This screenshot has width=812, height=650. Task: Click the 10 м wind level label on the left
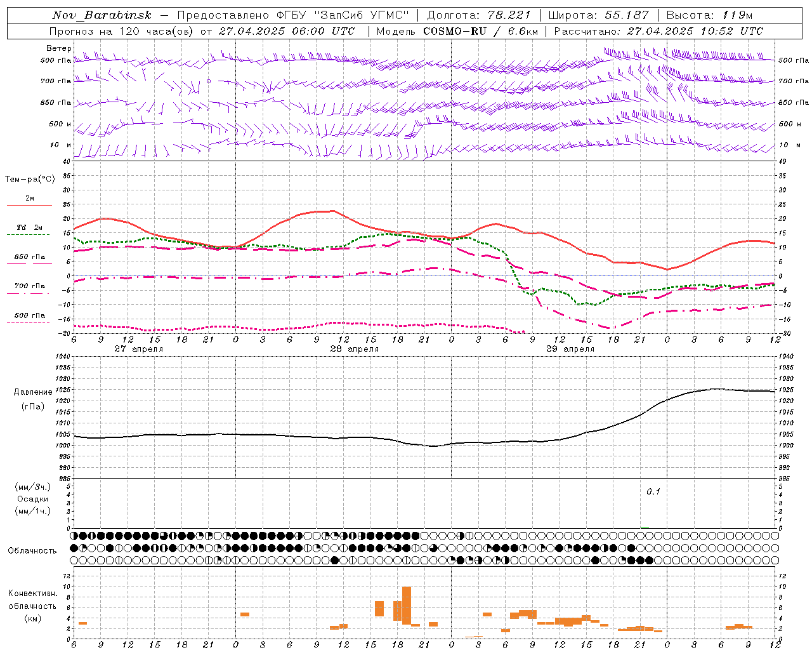(61, 145)
